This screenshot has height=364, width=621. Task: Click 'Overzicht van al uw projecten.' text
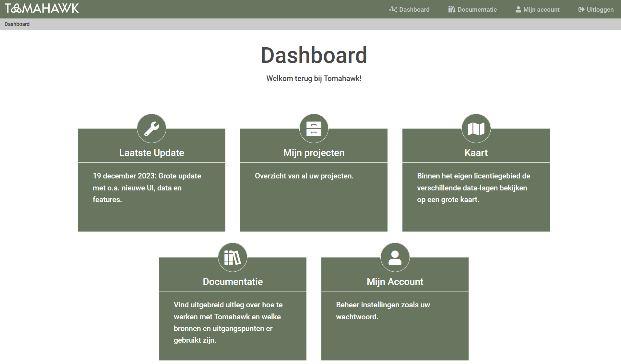(304, 176)
